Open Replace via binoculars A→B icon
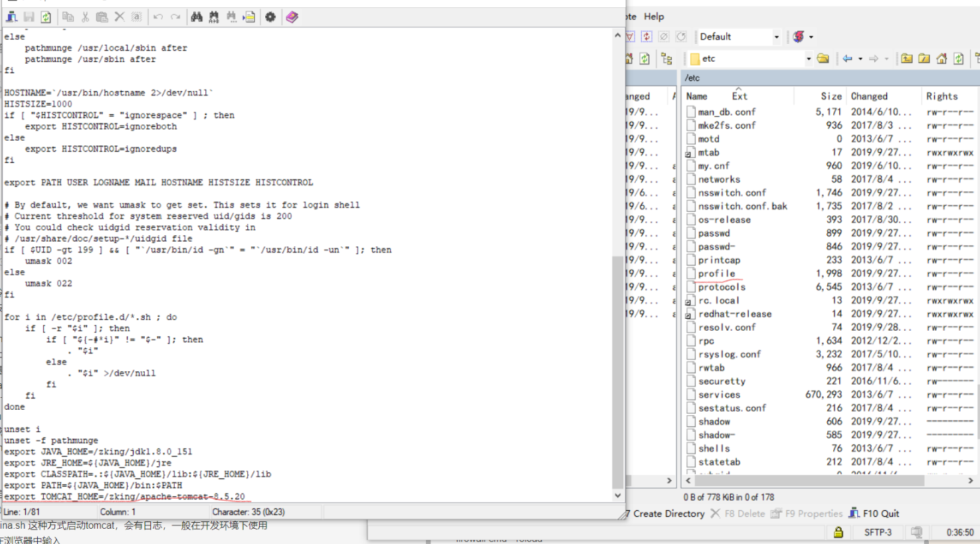This screenshot has width=980, height=544. 214,17
